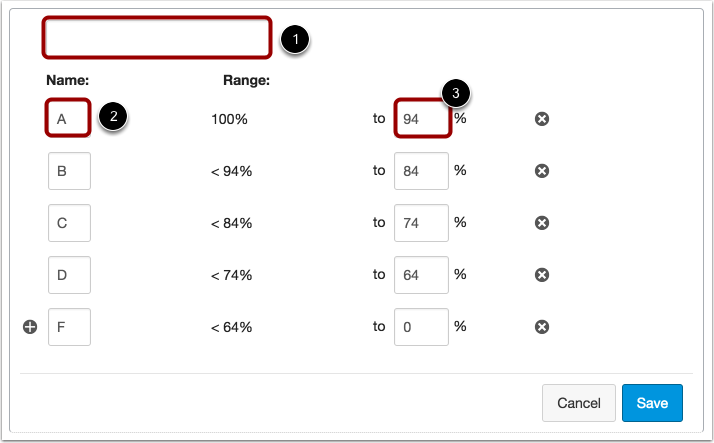The height and width of the screenshot is (443, 714).
Task: Click the 84 percent range field
Action: click(x=419, y=171)
